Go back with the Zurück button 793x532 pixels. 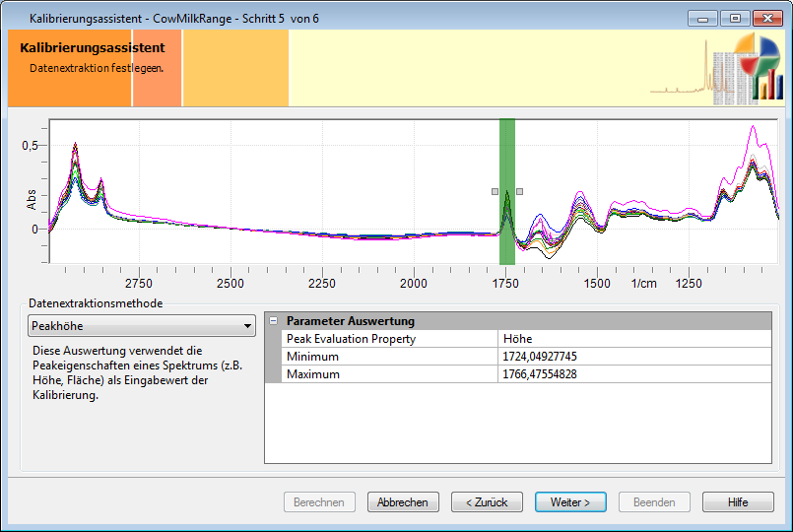[487, 501]
